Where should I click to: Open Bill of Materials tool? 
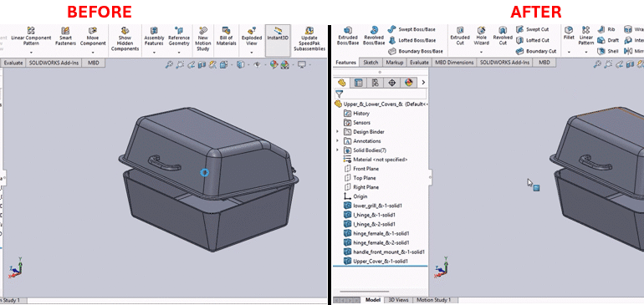(227, 37)
